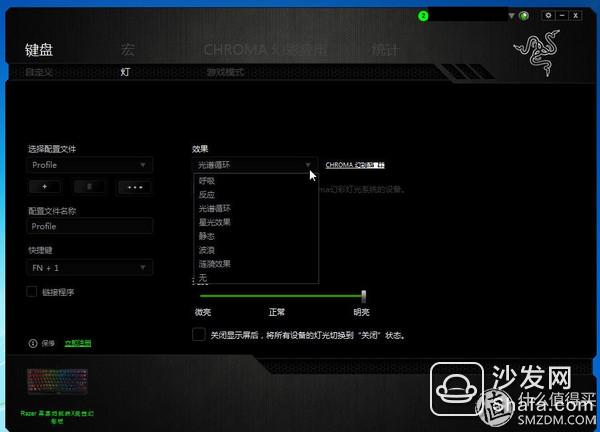The image size is (600, 432).
Task: Open more profile options (three dots)
Action: (x=135, y=187)
